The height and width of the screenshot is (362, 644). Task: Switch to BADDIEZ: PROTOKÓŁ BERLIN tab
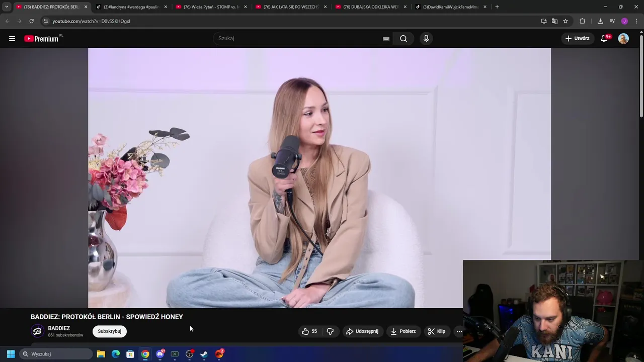point(51,7)
